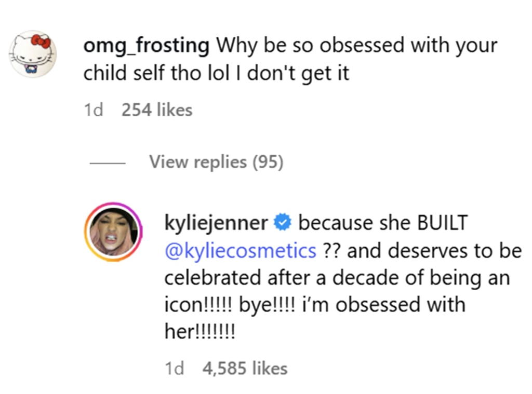Show the 254 likes list
This screenshot has width=532, height=394.
(x=157, y=110)
